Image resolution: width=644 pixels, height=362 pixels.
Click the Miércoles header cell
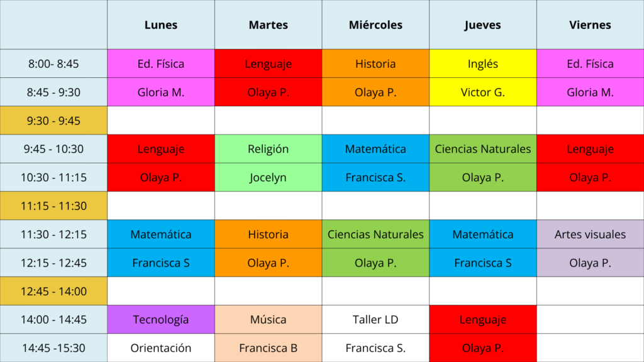[375, 25]
